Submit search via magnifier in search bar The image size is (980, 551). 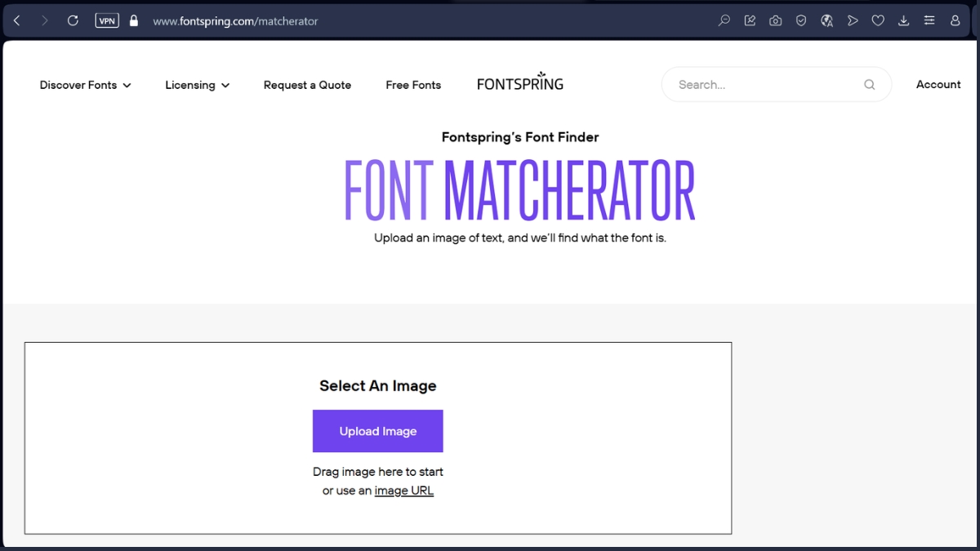[869, 84]
